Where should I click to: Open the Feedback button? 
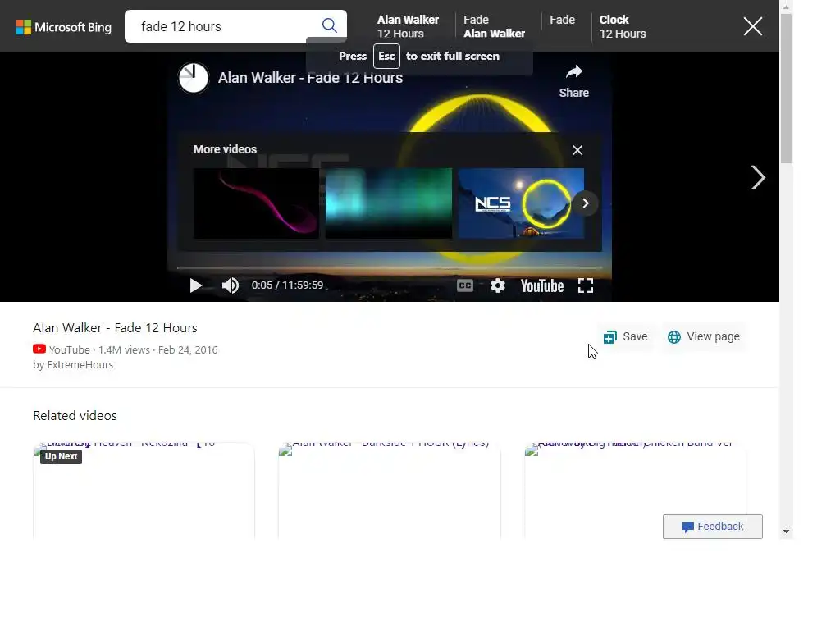coord(713,527)
